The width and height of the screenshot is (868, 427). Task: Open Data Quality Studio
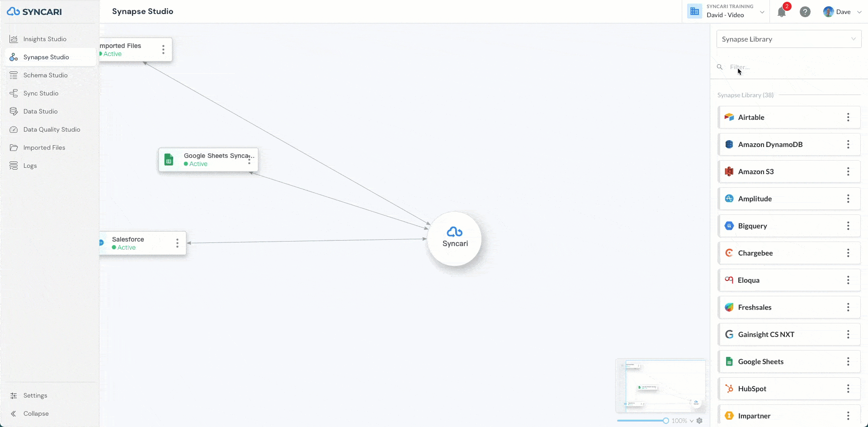click(52, 129)
